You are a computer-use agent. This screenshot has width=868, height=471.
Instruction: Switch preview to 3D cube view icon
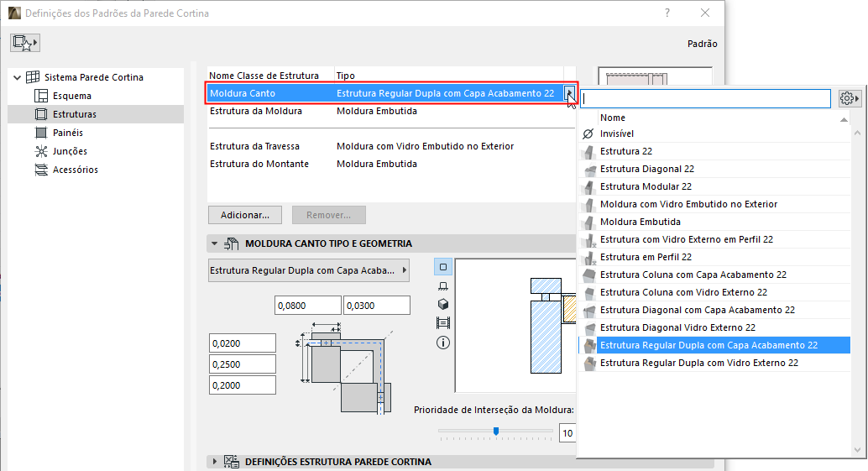click(x=443, y=305)
